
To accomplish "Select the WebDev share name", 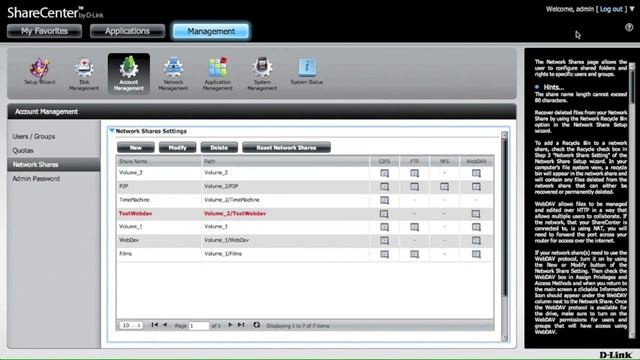I will pyautogui.click(x=129, y=240).
